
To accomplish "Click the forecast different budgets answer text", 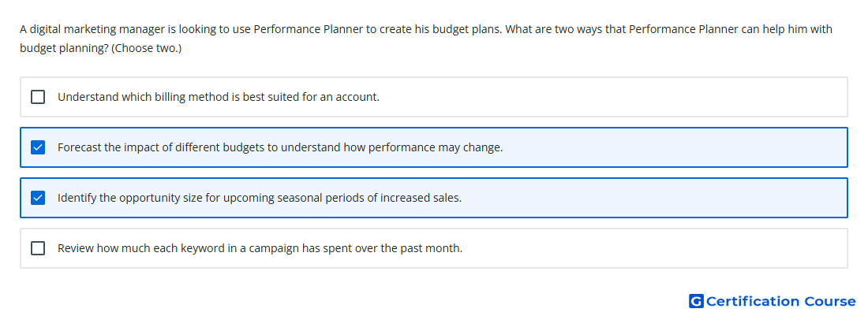I will coord(280,147).
